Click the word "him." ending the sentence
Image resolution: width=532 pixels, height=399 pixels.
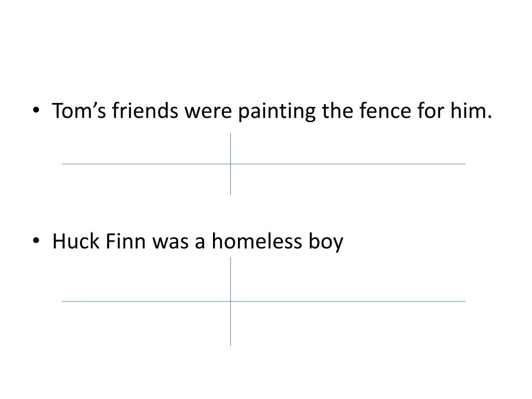[471, 110]
